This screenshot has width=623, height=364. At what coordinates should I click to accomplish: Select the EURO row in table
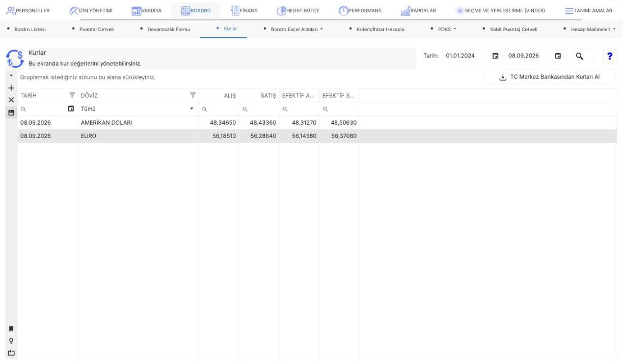(188, 136)
